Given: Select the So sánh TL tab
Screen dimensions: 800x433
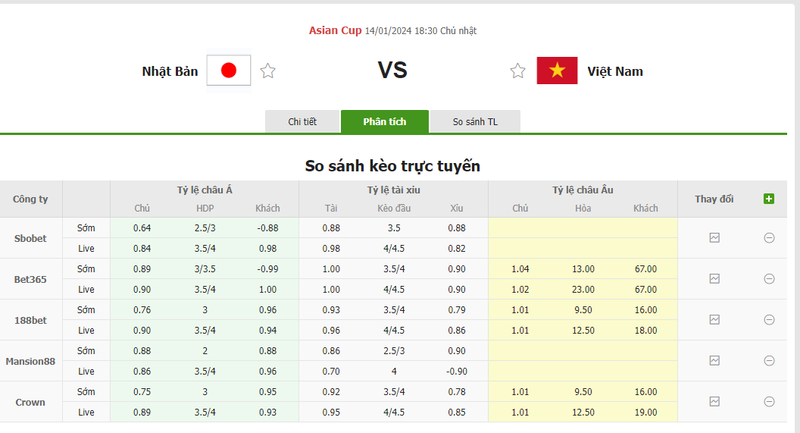Looking at the screenshot, I should (475, 122).
